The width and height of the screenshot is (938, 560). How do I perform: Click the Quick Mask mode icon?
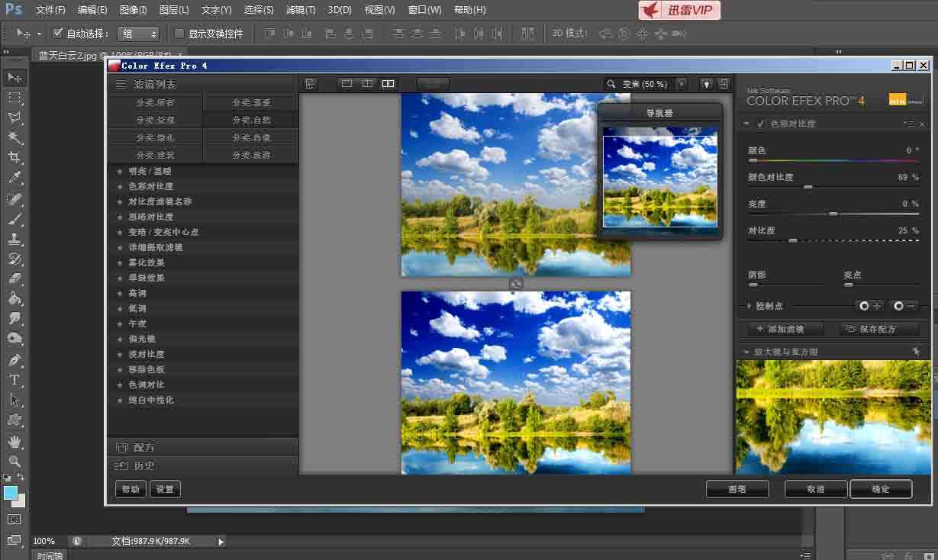pos(14,519)
